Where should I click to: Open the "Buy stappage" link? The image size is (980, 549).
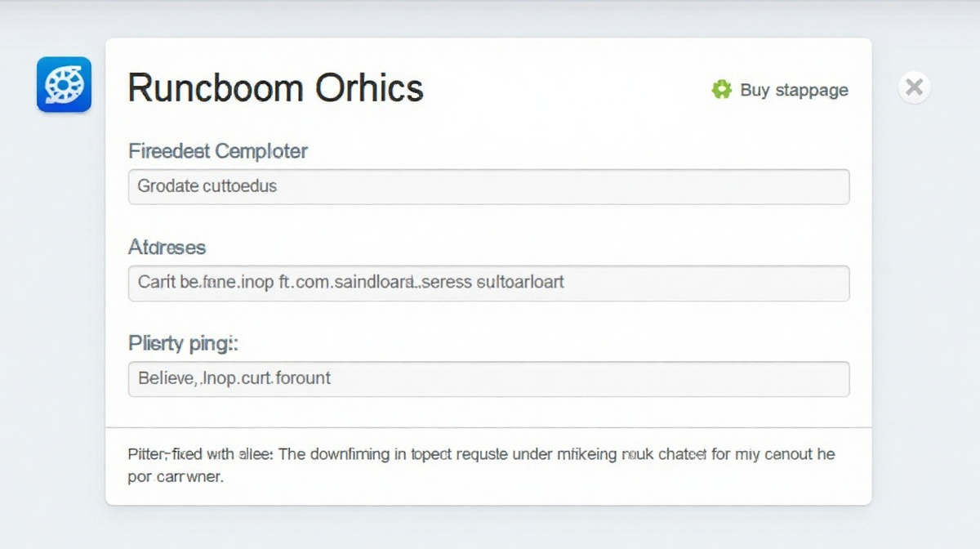[x=793, y=90]
